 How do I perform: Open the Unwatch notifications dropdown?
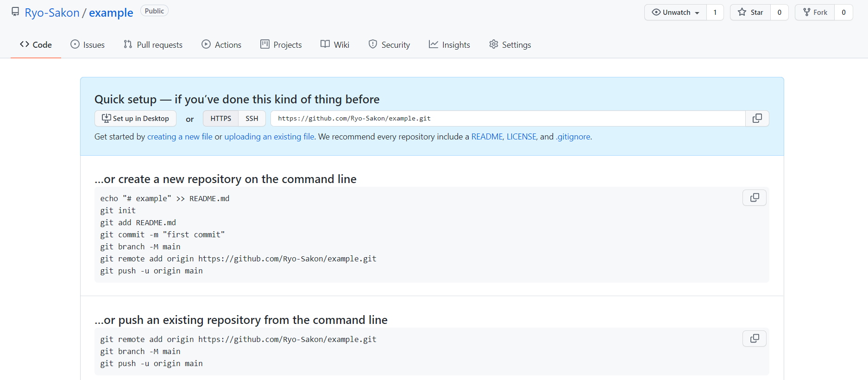pos(675,13)
